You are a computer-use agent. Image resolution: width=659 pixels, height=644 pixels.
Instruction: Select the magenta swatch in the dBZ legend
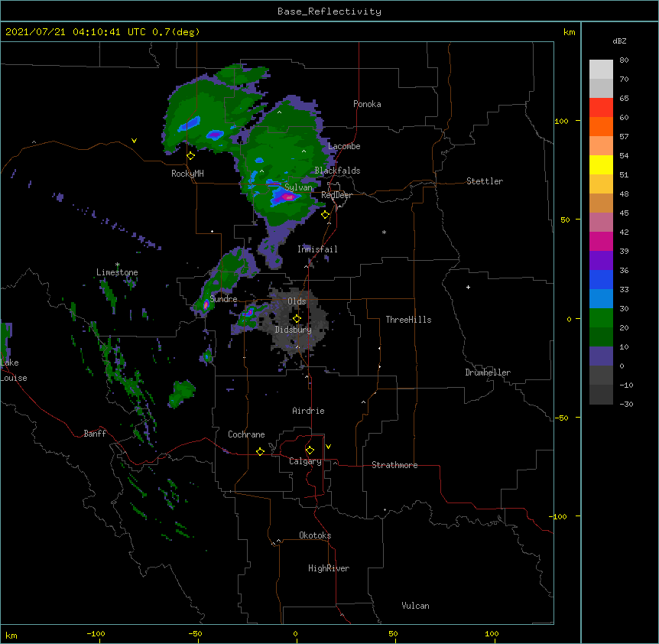[601, 241]
